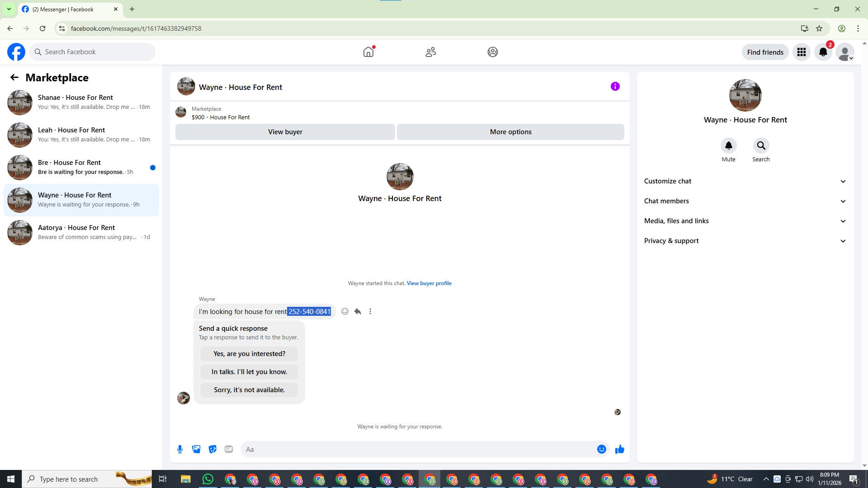Bookmark this page with the star

819,28
